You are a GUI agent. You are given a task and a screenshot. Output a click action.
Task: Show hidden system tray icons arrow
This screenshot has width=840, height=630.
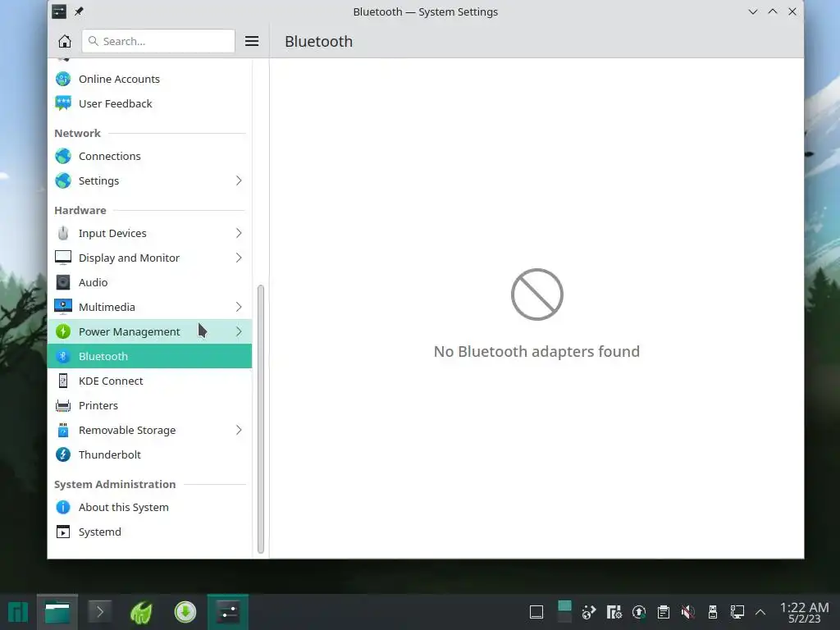pos(760,612)
